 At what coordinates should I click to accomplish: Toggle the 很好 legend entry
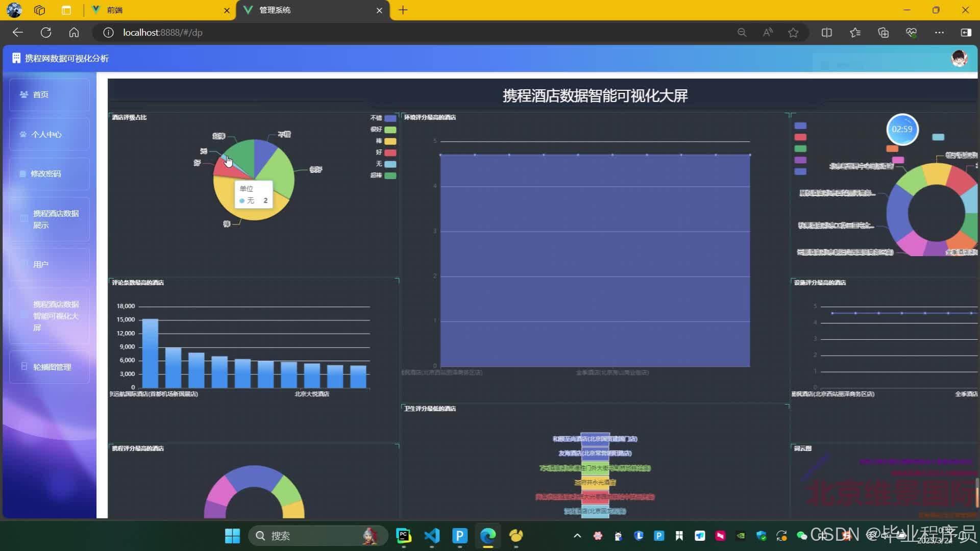click(x=390, y=130)
